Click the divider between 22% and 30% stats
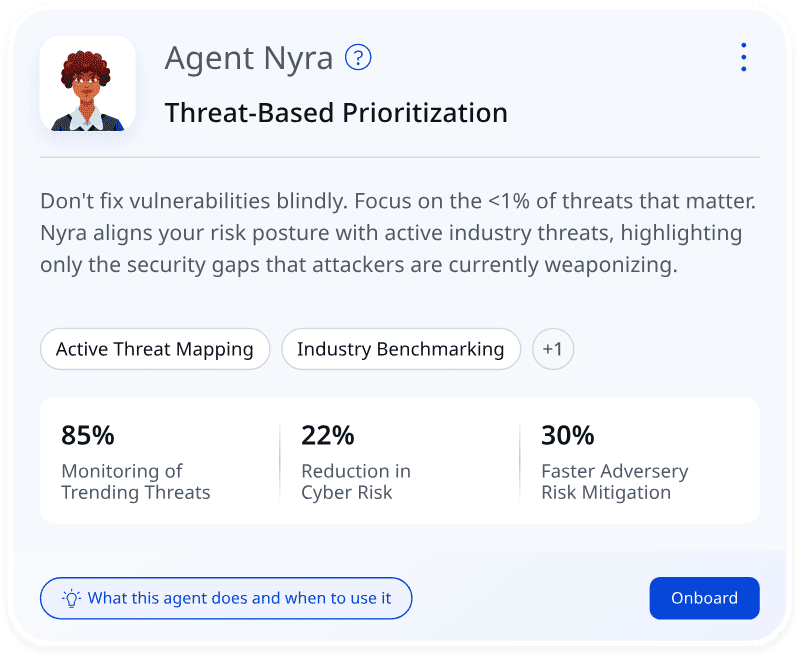This screenshot has height=658, width=800. pos(520,460)
